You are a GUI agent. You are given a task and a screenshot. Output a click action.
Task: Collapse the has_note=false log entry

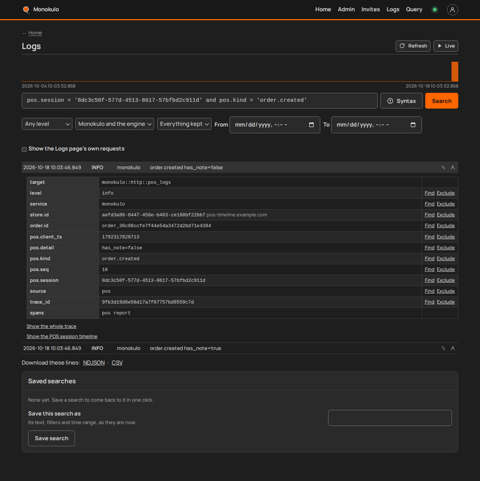coord(453,168)
